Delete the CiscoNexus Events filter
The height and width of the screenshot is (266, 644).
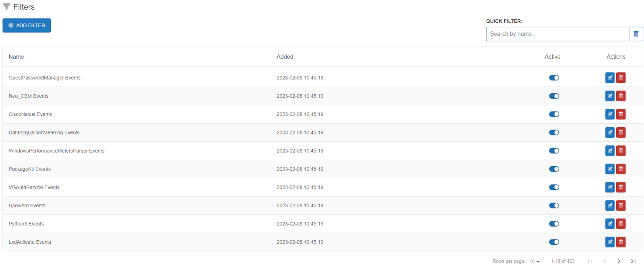point(621,114)
